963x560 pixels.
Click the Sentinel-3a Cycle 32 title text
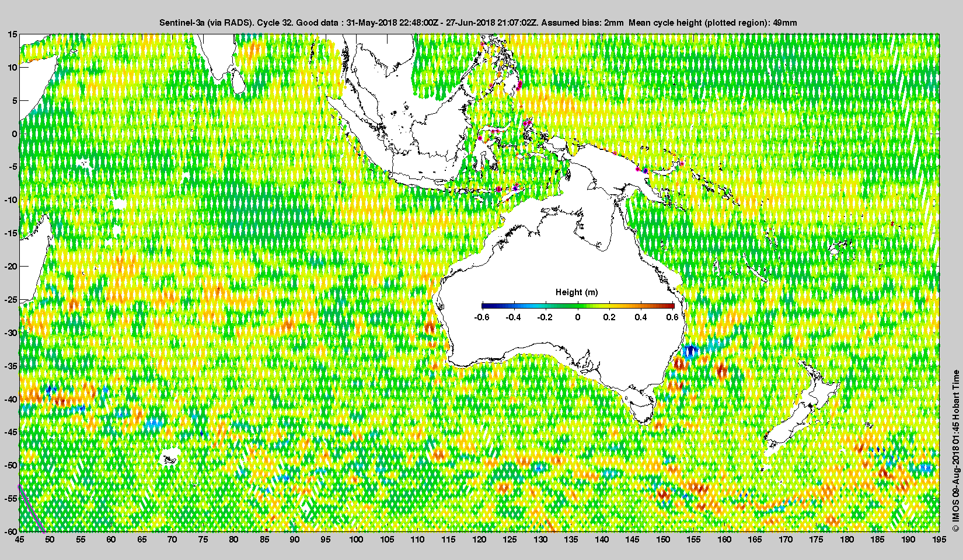478,23
